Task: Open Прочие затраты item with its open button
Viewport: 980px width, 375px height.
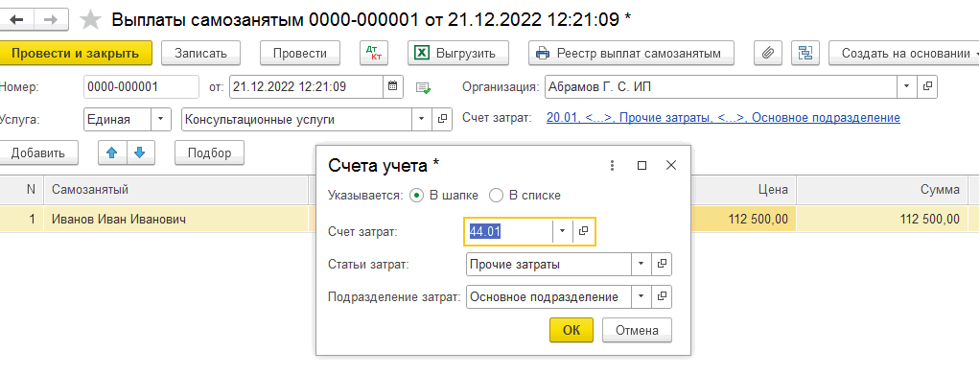Action: coord(662,265)
